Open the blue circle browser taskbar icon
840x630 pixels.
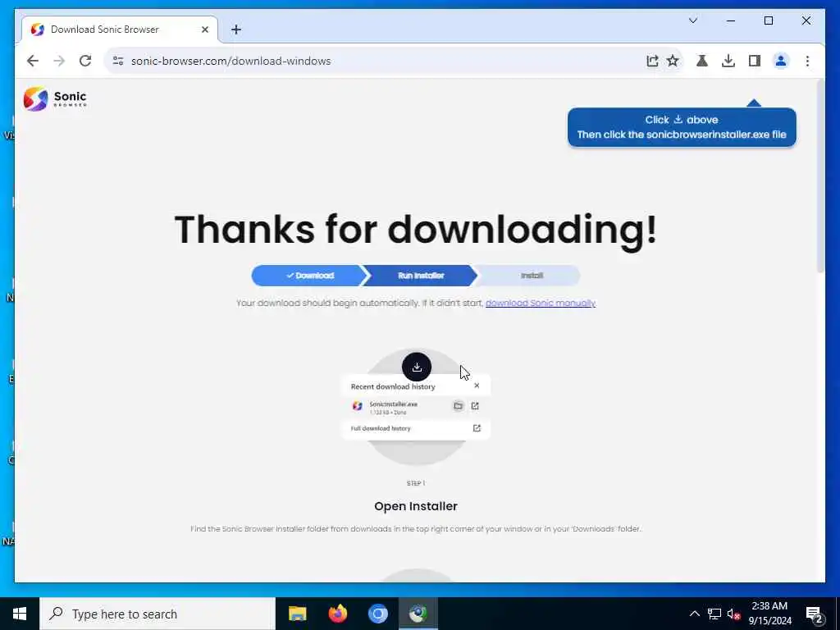coord(377,614)
